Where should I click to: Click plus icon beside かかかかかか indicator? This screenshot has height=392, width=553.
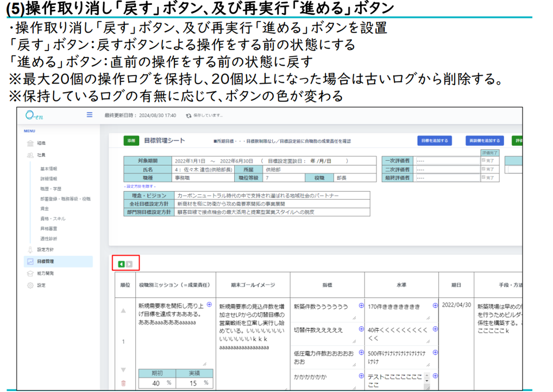(x=361, y=376)
